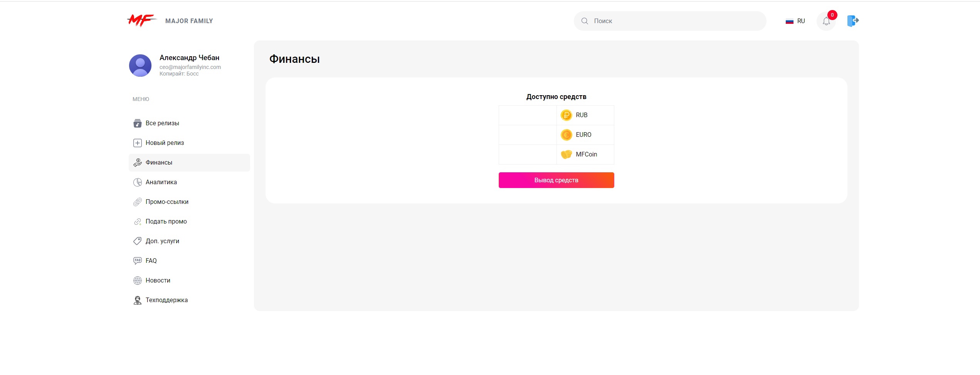Click the RUB ruble coin icon
This screenshot has width=980, height=375.
pyautogui.click(x=566, y=115)
